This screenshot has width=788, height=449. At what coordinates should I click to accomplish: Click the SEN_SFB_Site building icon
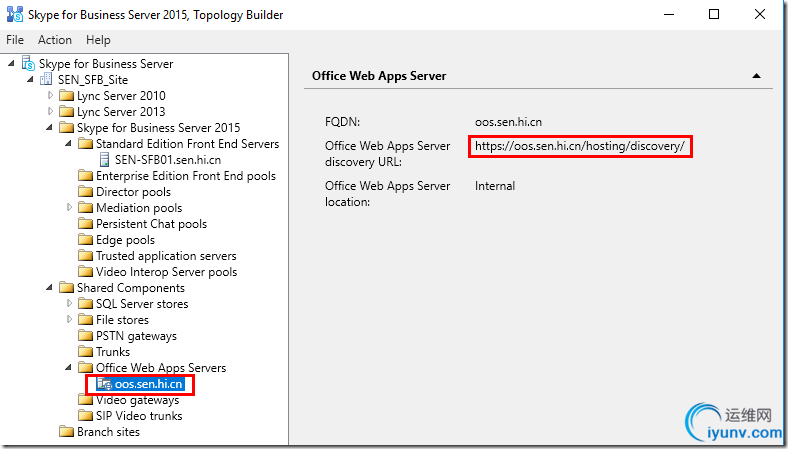[46, 79]
